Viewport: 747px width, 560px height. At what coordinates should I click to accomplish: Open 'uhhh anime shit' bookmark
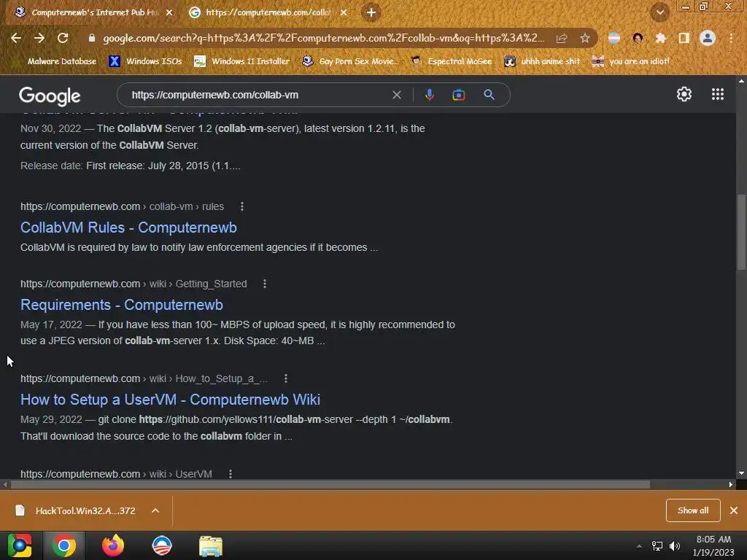[x=542, y=61]
